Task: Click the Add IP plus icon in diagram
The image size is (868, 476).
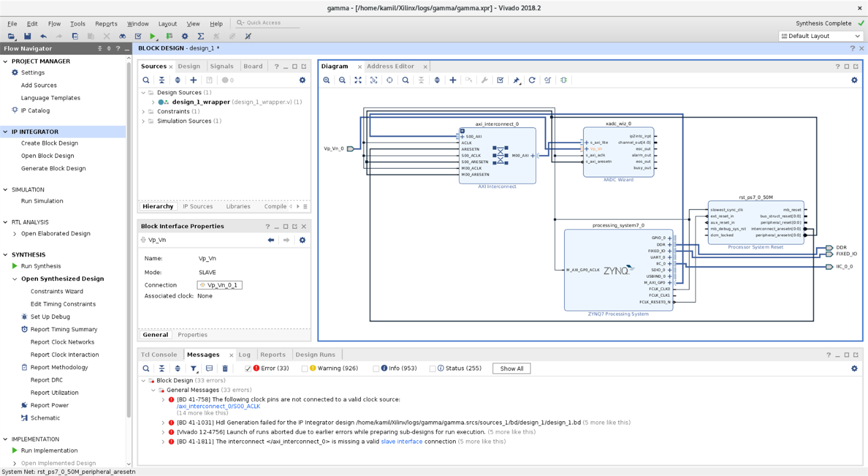Action: point(453,80)
